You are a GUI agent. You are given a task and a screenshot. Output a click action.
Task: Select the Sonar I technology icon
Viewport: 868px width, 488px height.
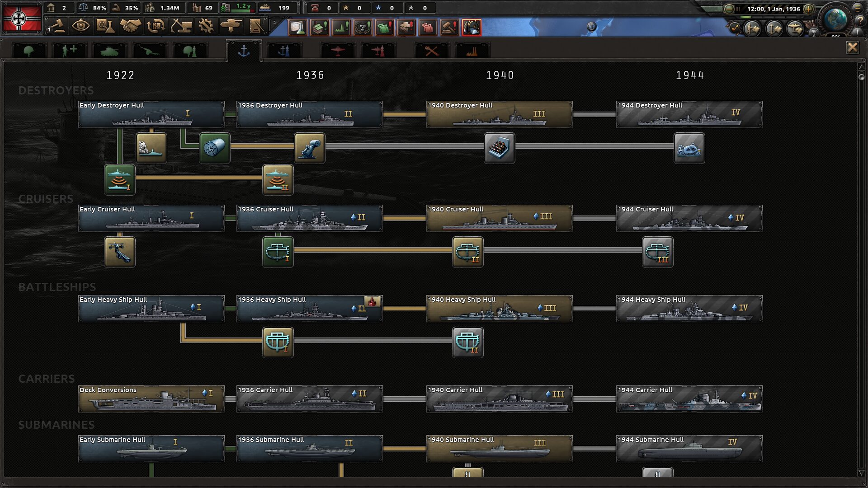[x=120, y=179]
